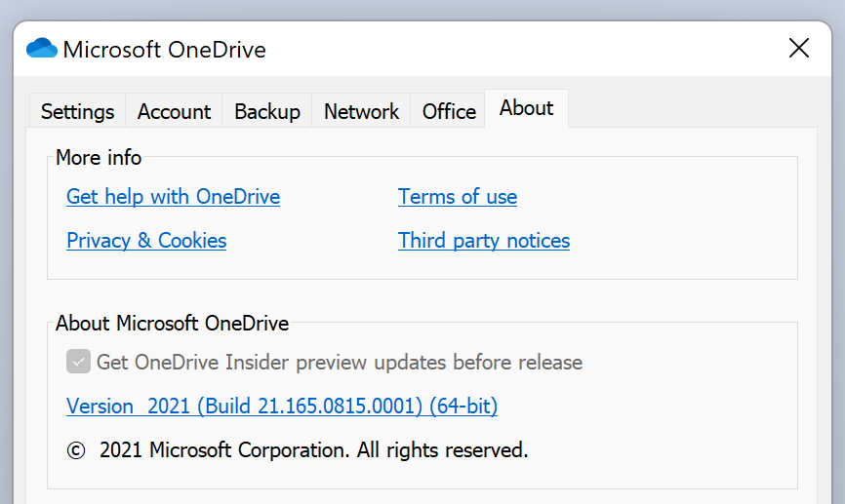This screenshot has width=845, height=504.
Task: Follow the Privacy & Cookies link
Action: pos(146,241)
